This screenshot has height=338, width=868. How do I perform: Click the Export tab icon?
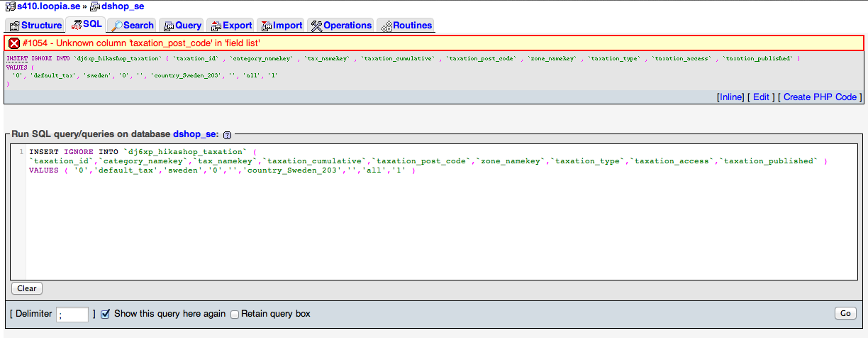pos(216,26)
